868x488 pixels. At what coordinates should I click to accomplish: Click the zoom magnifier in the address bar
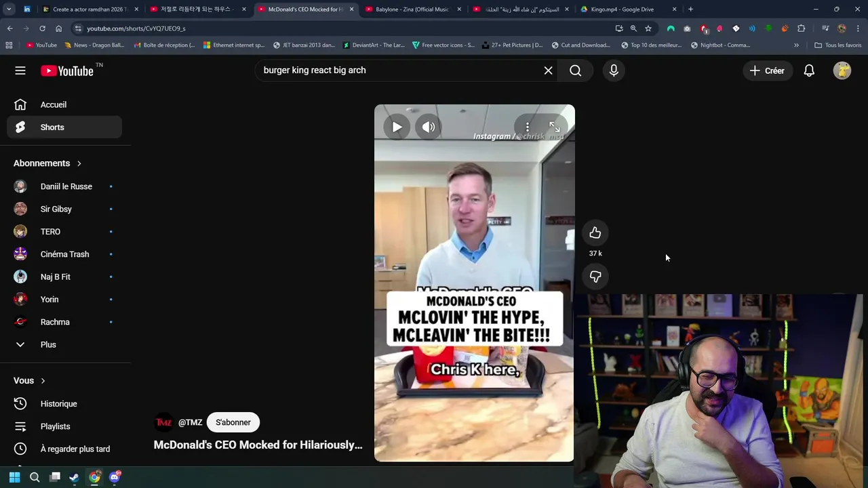[633, 28]
